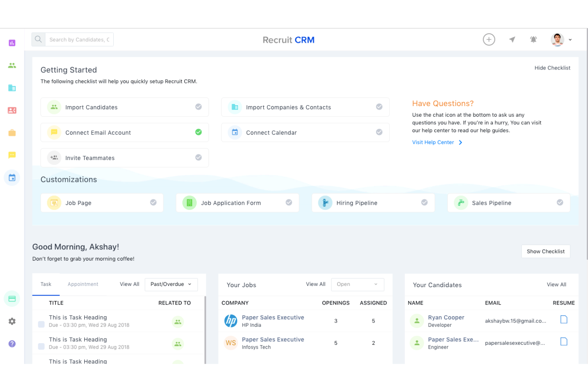588x392 pixels.
Task: Open the Companies building icon in sidebar
Action: click(12, 88)
